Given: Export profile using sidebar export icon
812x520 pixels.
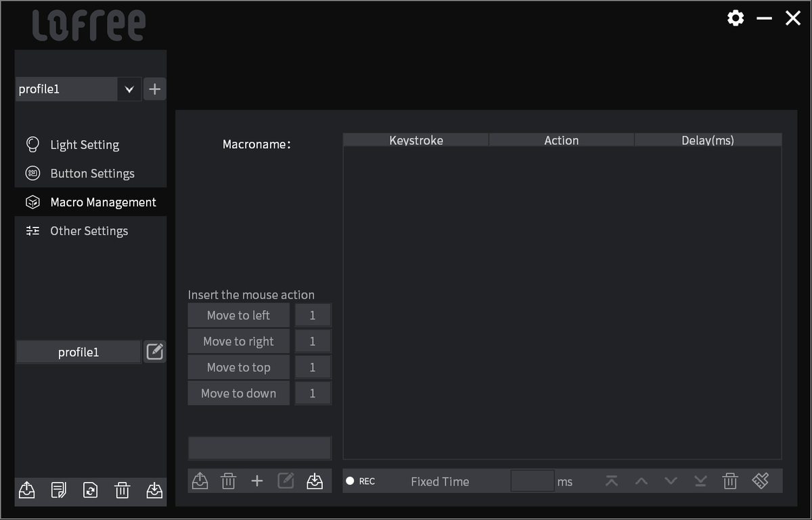Looking at the screenshot, I should [26, 490].
